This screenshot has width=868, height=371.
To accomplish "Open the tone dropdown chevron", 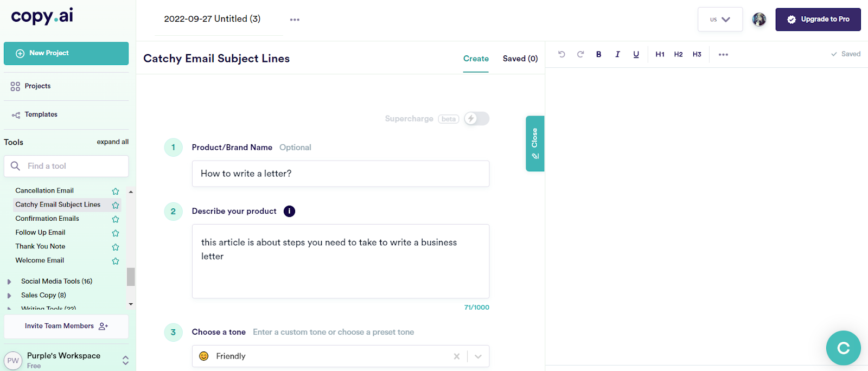I will coord(478,356).
